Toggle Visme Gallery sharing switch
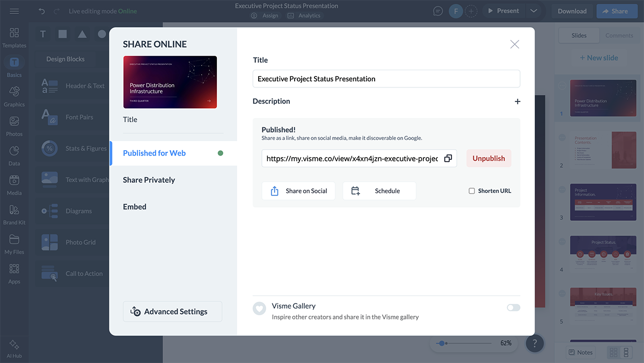644x363 pixels. [513, 308]
